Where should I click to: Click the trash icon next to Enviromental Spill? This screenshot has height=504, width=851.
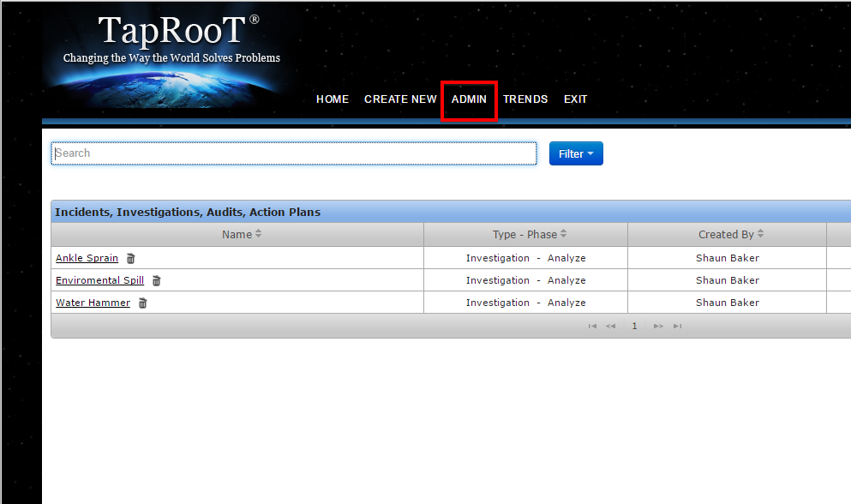tap(157, 280)
